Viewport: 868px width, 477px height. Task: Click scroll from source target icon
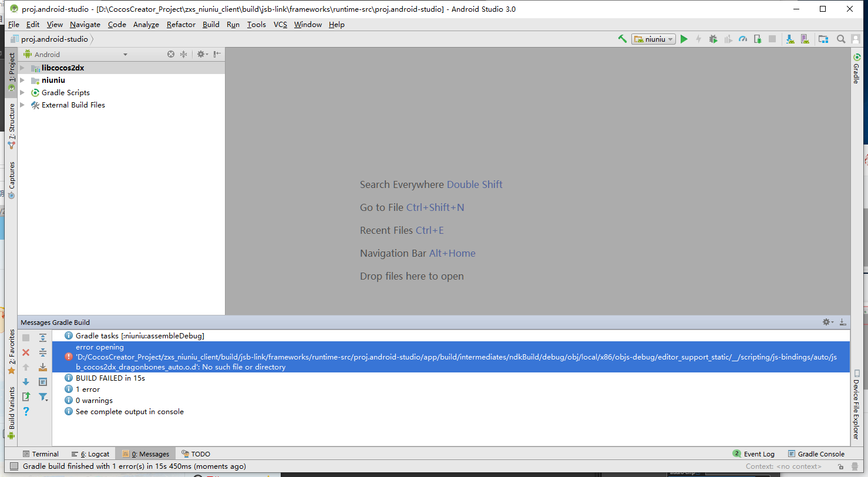(x=171, y=54)
